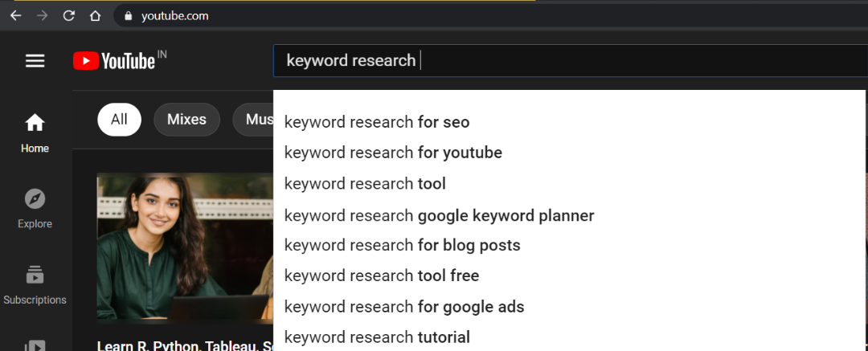Choose suggestion 'keyword research for seo'
The height and width of the screenshot is (351, 868).
[x=377, y=122]
